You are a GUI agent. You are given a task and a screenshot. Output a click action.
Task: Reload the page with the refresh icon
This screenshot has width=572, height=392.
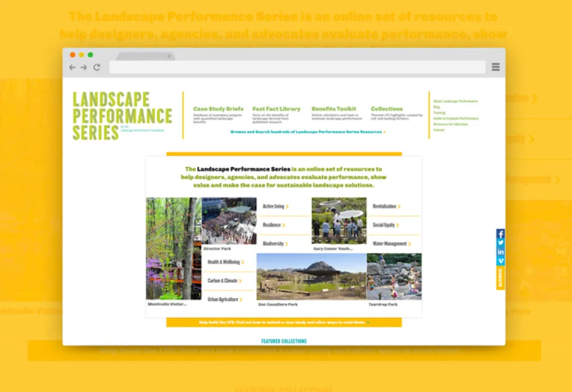(97, 67)
